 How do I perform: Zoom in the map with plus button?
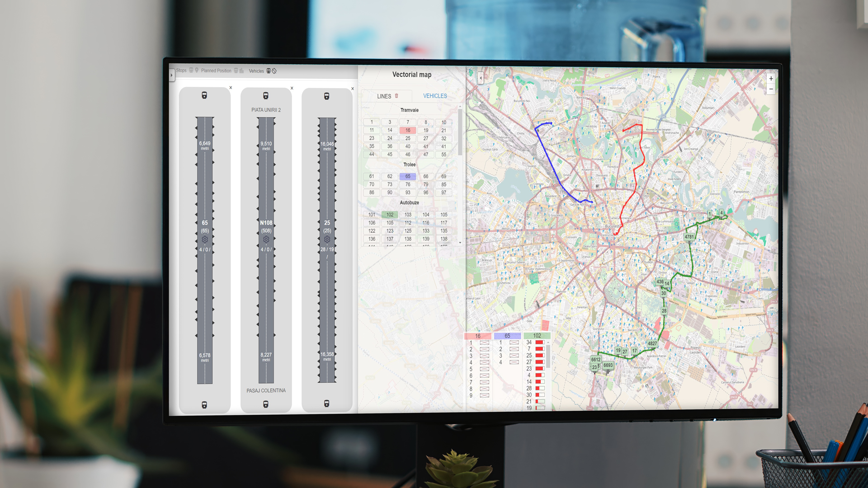point(771,79)
